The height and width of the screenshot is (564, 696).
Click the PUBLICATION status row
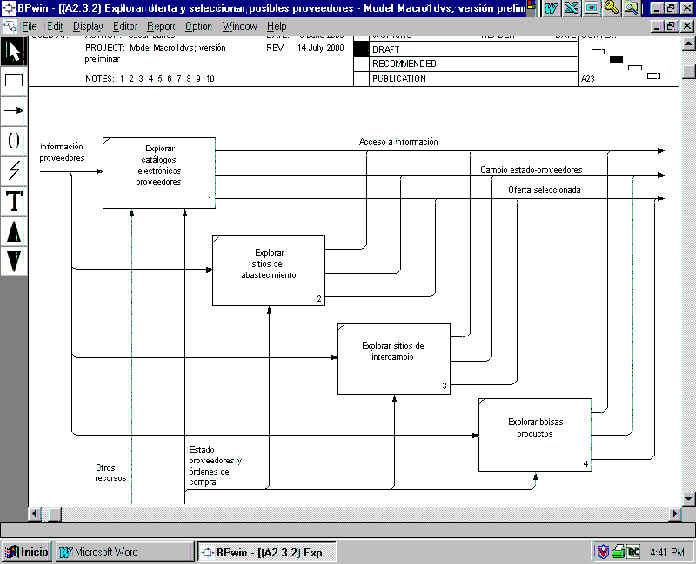pyautogui.click(x=466, y=79)
